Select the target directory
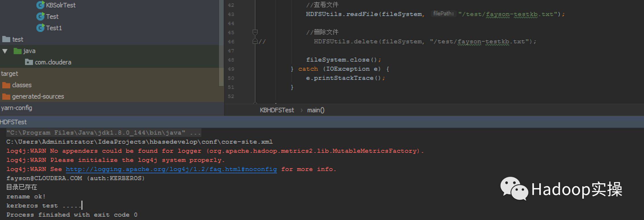 (9, 74)
